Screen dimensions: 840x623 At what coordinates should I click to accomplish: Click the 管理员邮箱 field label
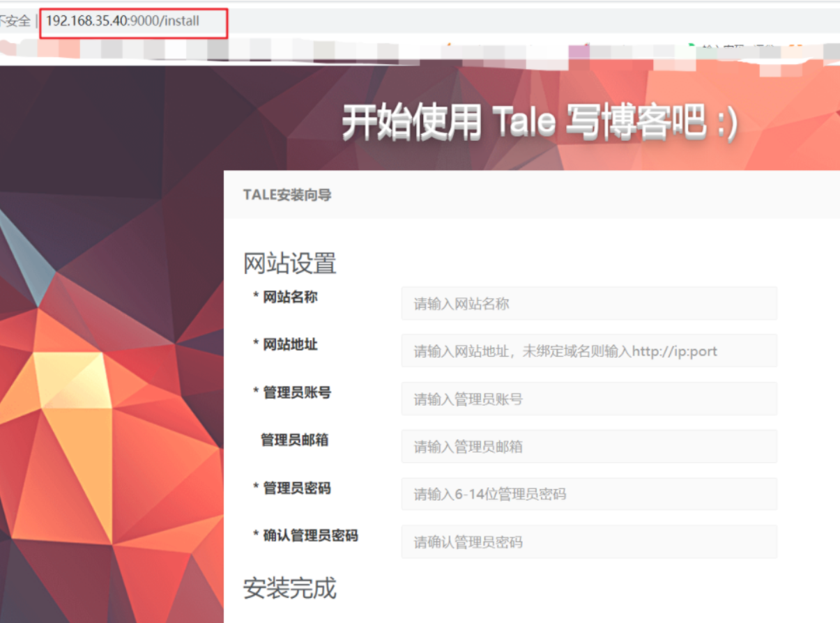coord(294,440)
